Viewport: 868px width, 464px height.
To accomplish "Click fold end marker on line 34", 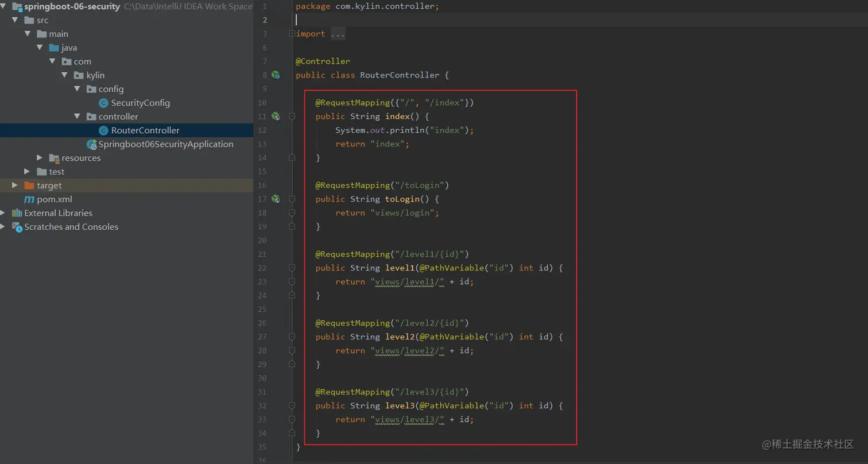I will click(x=292, y=433).
